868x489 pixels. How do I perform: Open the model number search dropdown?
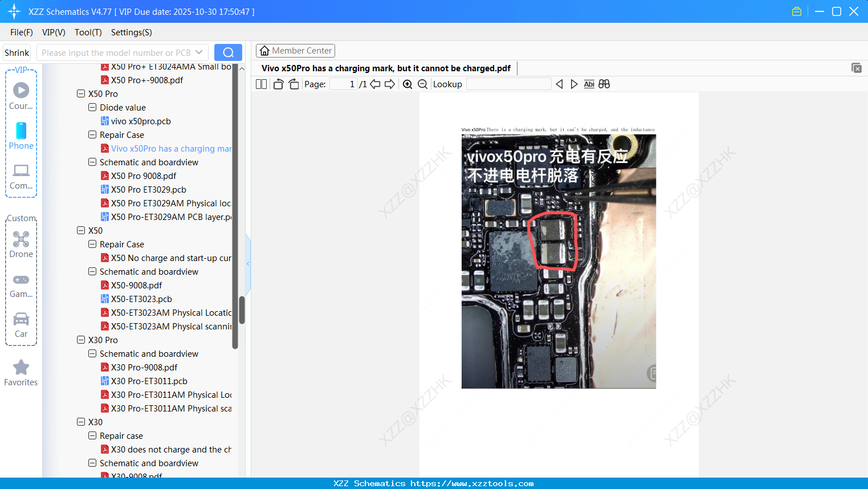pos(199,52)
